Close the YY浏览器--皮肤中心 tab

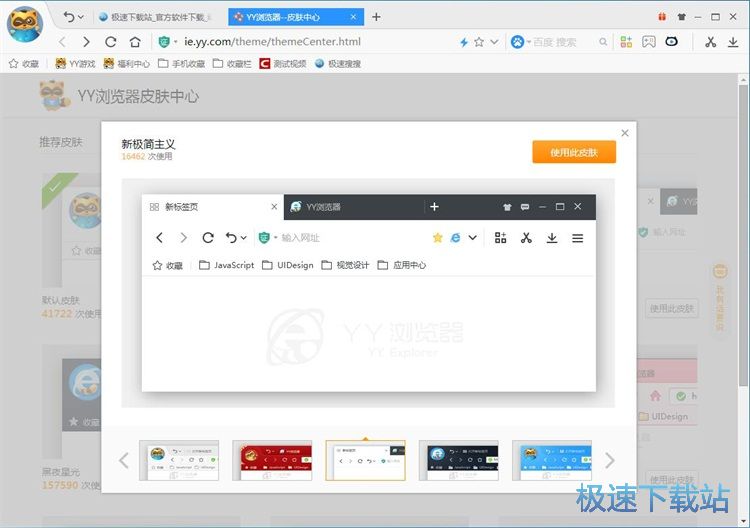353,17
